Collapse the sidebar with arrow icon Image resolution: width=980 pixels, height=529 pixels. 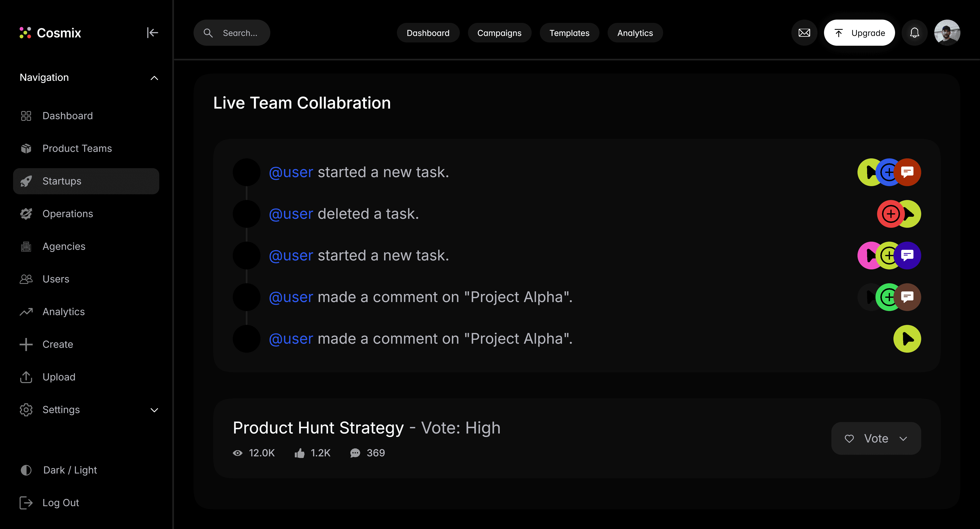152,33
